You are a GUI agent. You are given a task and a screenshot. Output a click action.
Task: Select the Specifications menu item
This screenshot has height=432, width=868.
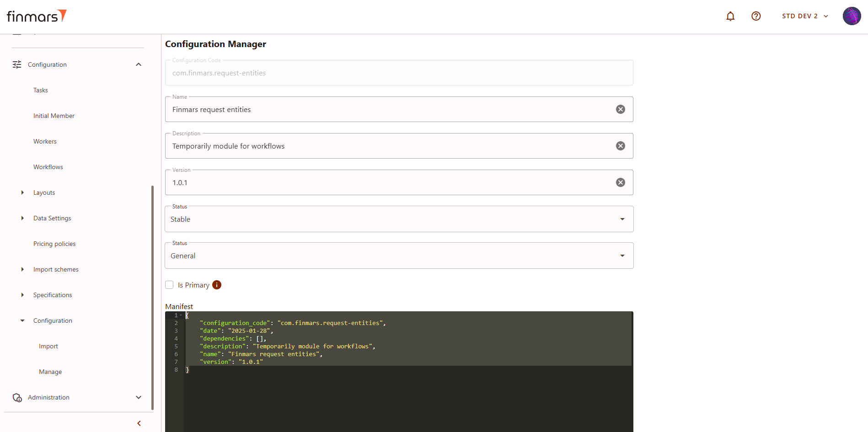(53, 295)
